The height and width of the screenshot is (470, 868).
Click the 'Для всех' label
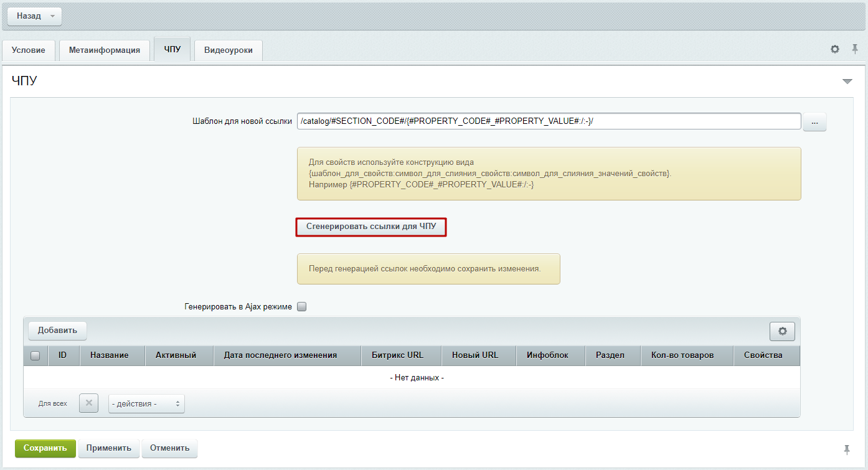coord(53,404)
